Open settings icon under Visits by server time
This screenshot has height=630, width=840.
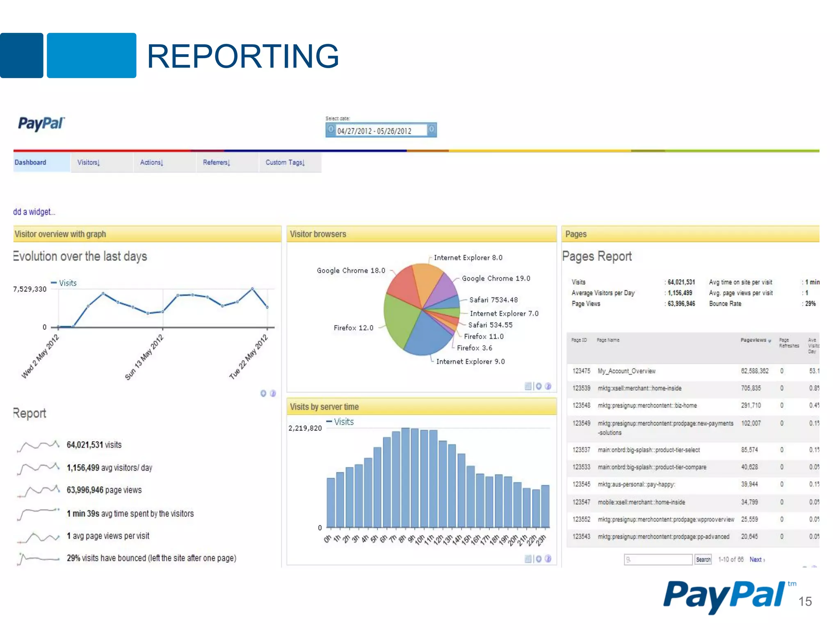click(x=539, y=559)
